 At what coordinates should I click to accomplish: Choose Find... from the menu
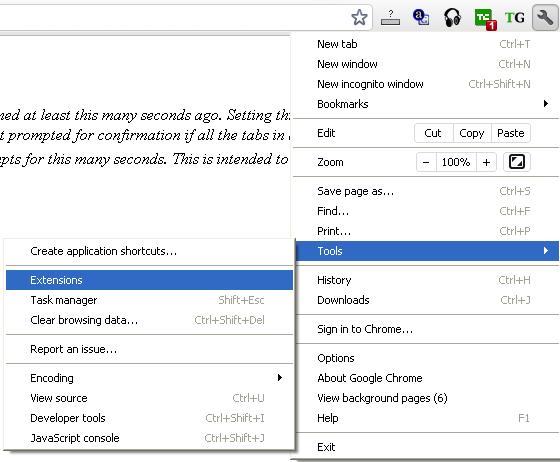[425, 211]
